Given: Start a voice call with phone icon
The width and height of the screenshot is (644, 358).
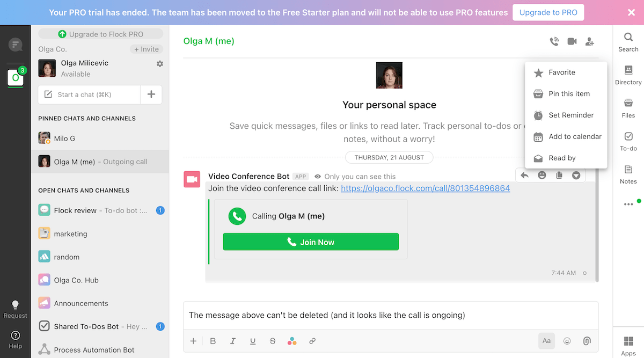Looking at the screenshot, I should (x=554, y=41).
